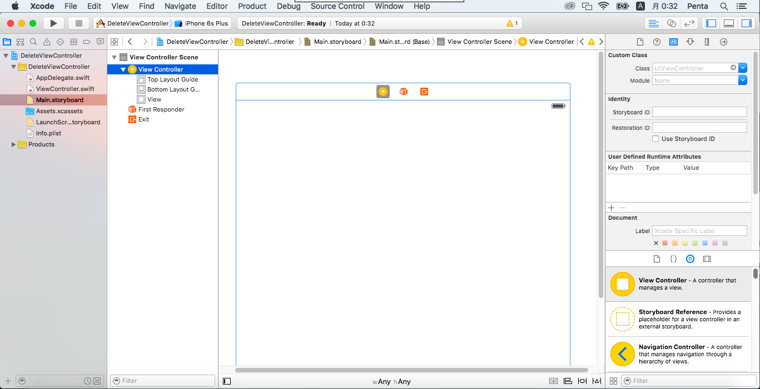The height and width of the screenshot is (389, 760).
Task: Select the Exit icon in scene dock
Action: (x=424, y=92)
